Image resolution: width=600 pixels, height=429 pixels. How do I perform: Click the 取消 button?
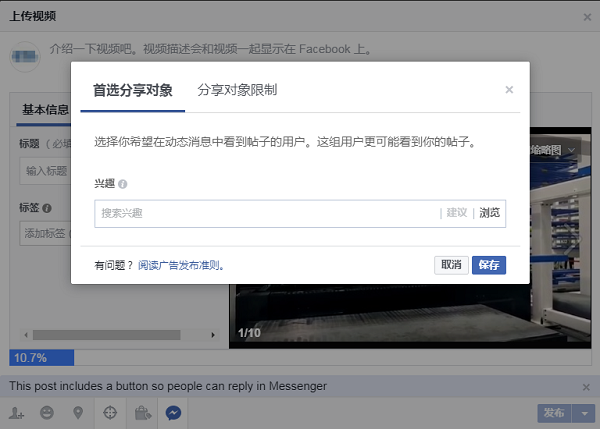tap(450, 265)
